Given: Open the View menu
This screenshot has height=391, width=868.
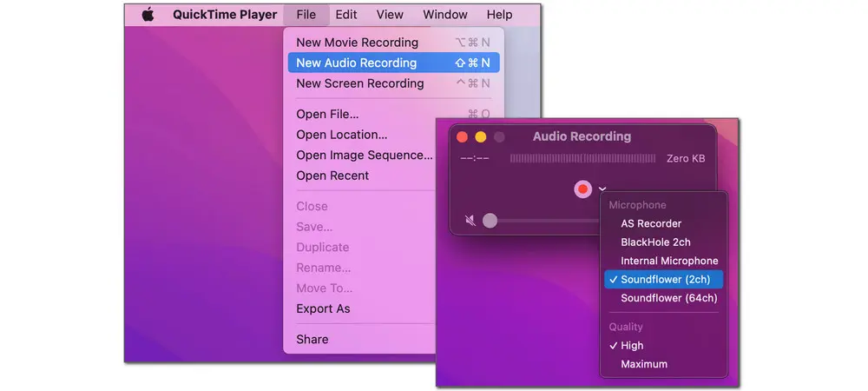Looking at the screenshot, I should [x=390, y=15].
